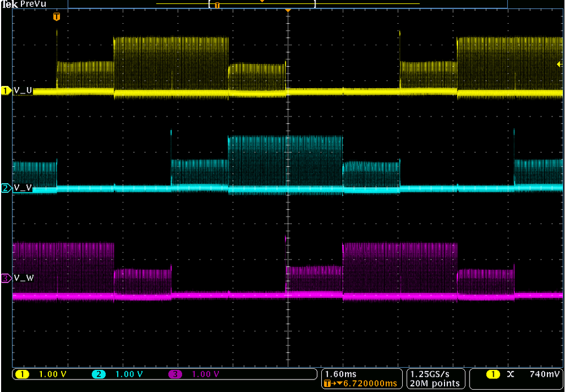Click channel 1 yellow badge in readout
This screenshot has height=392, width=565.
pyautogui.click(x=24, y=374)
